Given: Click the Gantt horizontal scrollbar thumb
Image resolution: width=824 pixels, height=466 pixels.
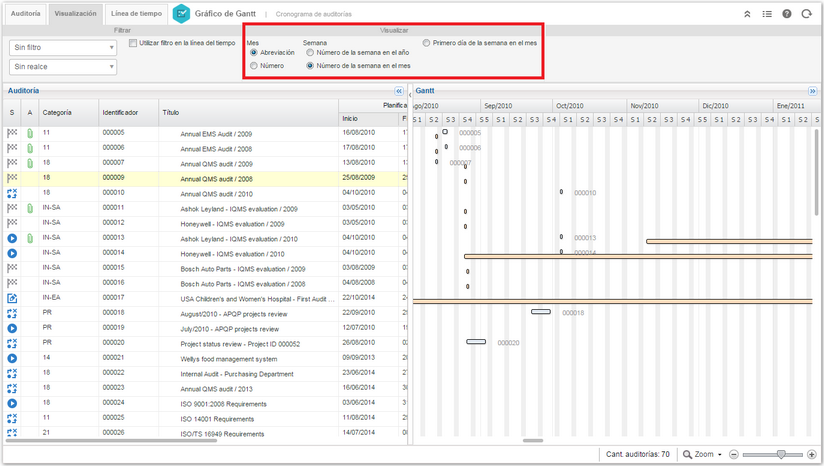Looking at the screenshot, I should (x=533, y=440).
